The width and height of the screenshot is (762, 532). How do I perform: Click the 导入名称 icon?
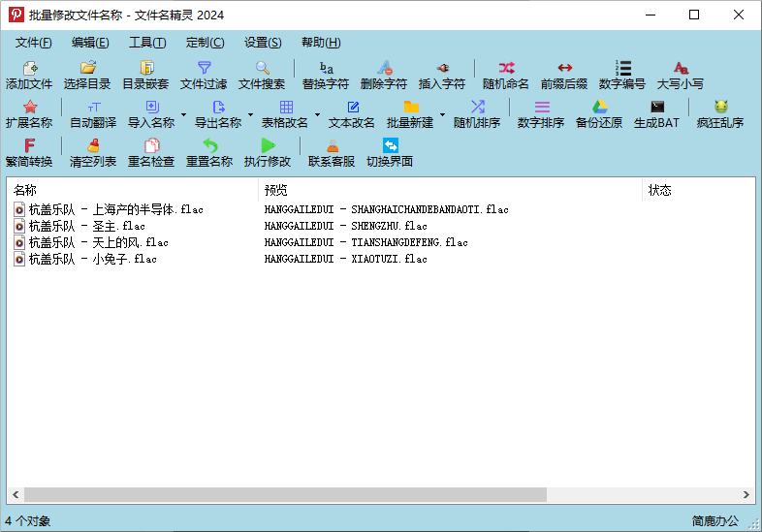152,107
